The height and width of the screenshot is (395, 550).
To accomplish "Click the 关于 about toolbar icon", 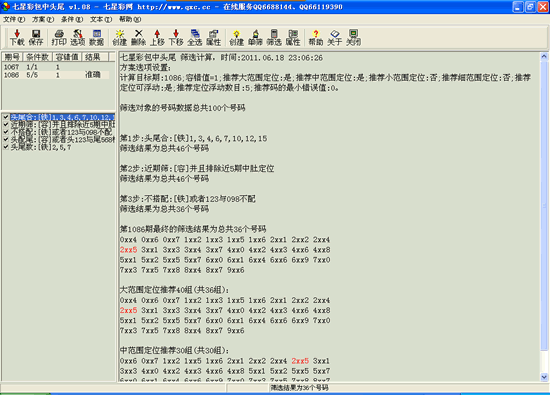I will point(335,37).
